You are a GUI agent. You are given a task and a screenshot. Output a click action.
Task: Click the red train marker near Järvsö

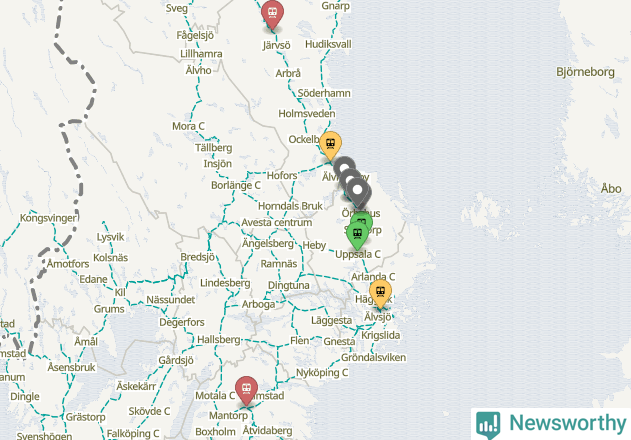tap(272, 14)
